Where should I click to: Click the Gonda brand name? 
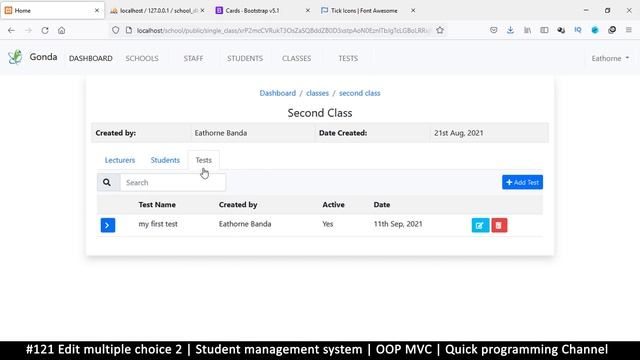(x=43, y=57)
